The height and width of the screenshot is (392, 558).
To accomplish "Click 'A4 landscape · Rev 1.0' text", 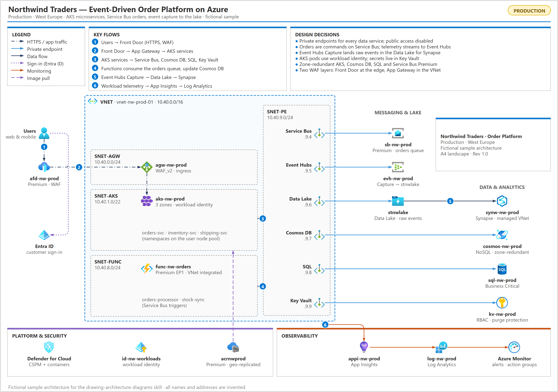I will pos(464,154).
